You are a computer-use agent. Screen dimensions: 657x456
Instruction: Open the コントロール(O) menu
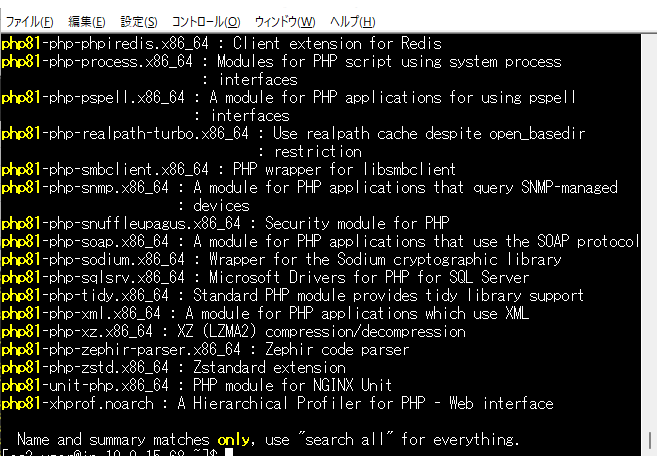tap(206, 21)
